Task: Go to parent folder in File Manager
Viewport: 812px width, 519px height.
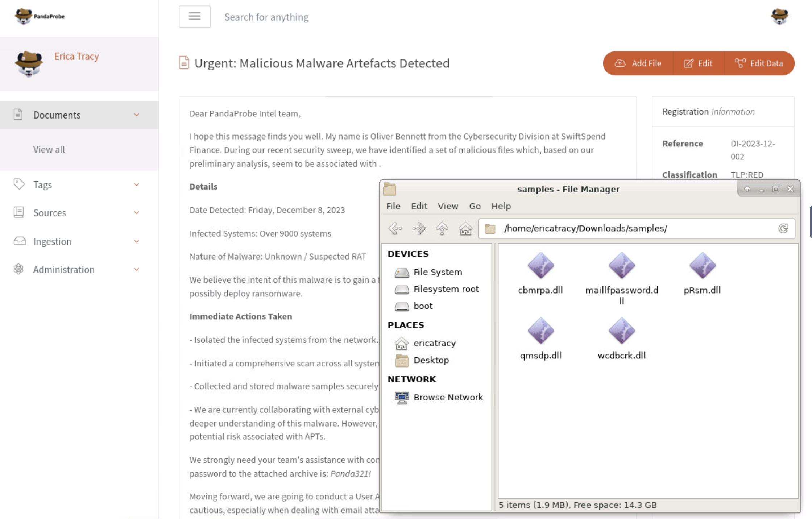Action: click(x=442, y=228)
